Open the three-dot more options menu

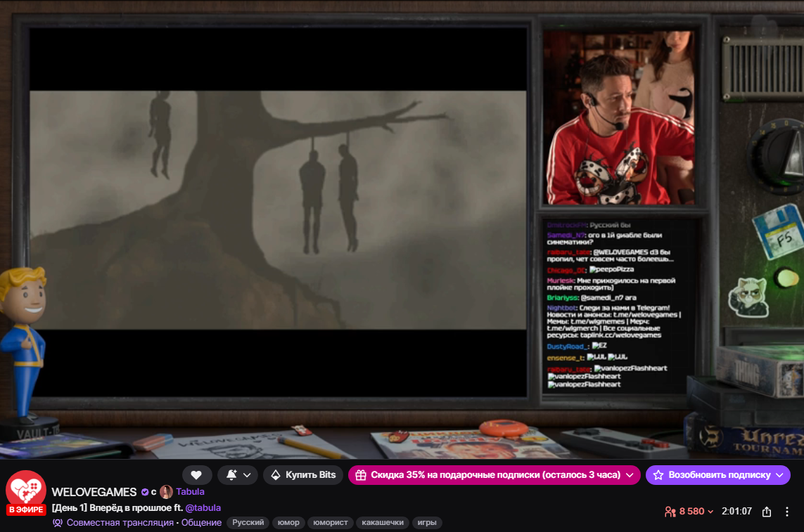[787, 512]
